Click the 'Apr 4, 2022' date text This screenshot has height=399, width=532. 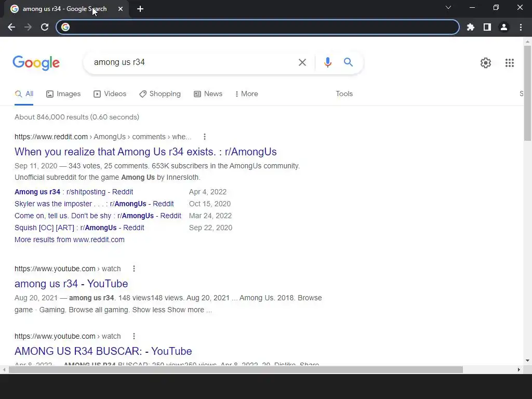point(208,192)
